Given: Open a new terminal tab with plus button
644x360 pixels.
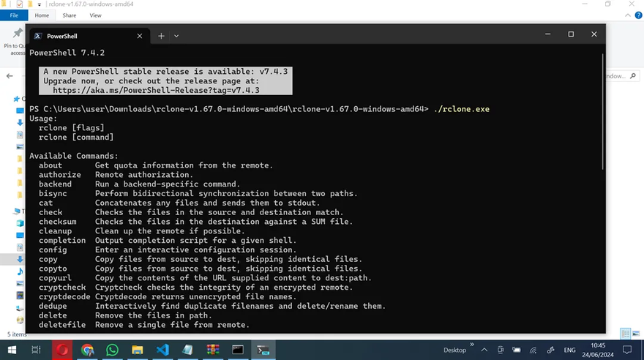Looking at the screenshot, I should click(161, 36).
